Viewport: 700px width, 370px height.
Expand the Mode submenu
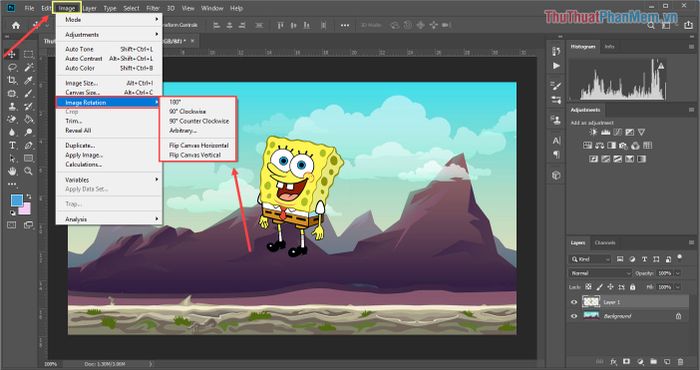[x=109, y=20]
